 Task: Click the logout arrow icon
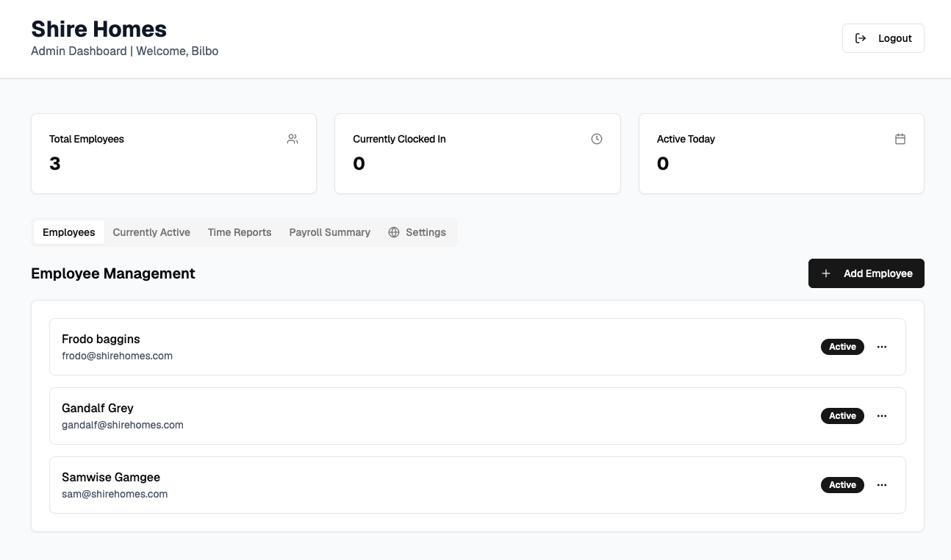click(x=861, y=37)
